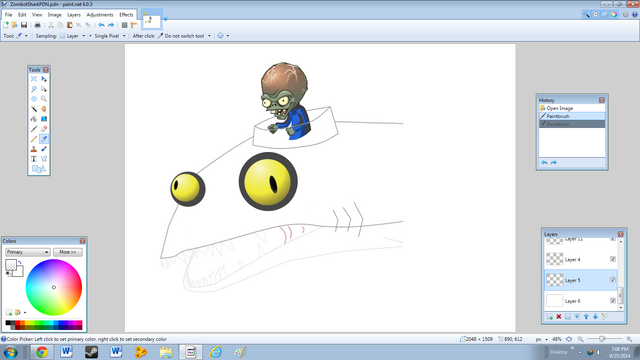Viewport: 640px width, 360px height.
Task: Select the Clone Stamp tool
Action: [34, 149]
